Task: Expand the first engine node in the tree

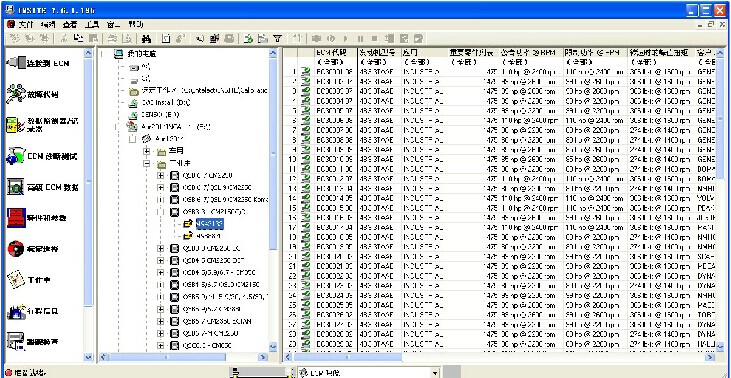Action: point(161,176)
